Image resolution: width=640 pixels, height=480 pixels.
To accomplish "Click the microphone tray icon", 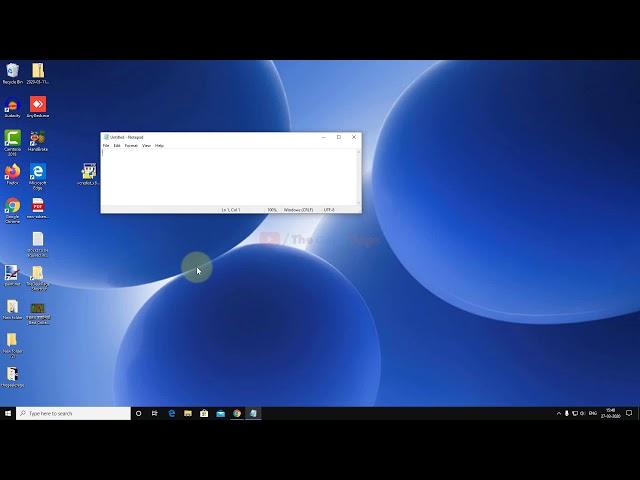I will 567,413.
